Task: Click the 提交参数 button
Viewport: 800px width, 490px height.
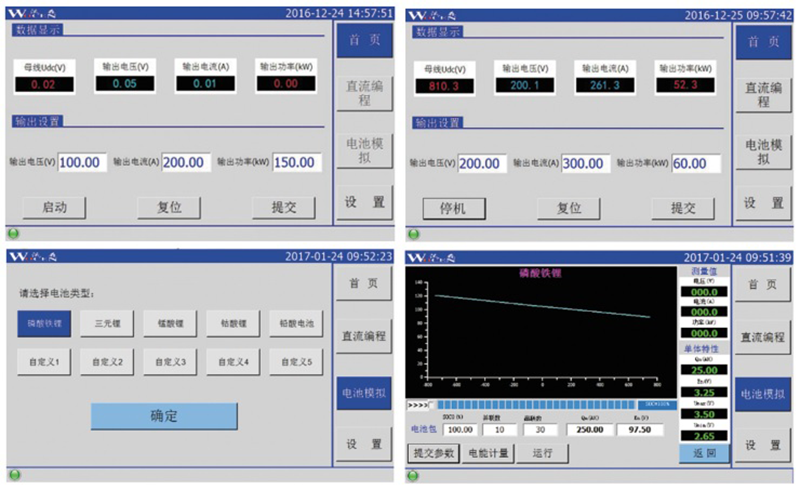Action: point(434,453)
